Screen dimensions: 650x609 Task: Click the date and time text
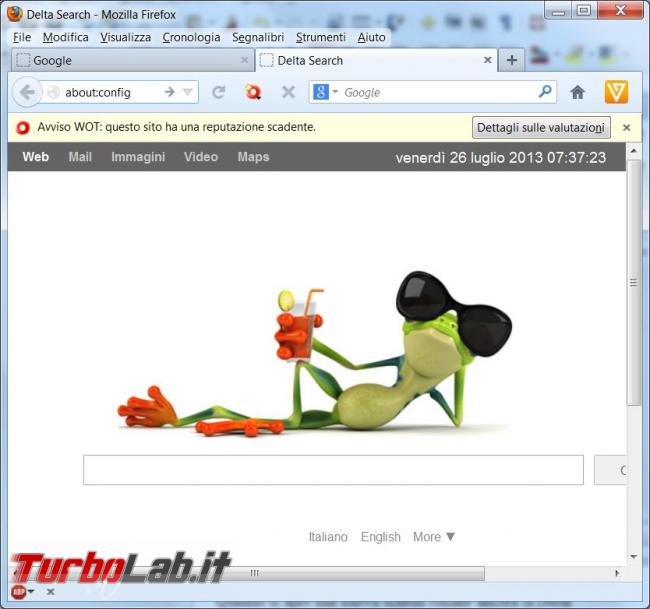tap(500, 158)
